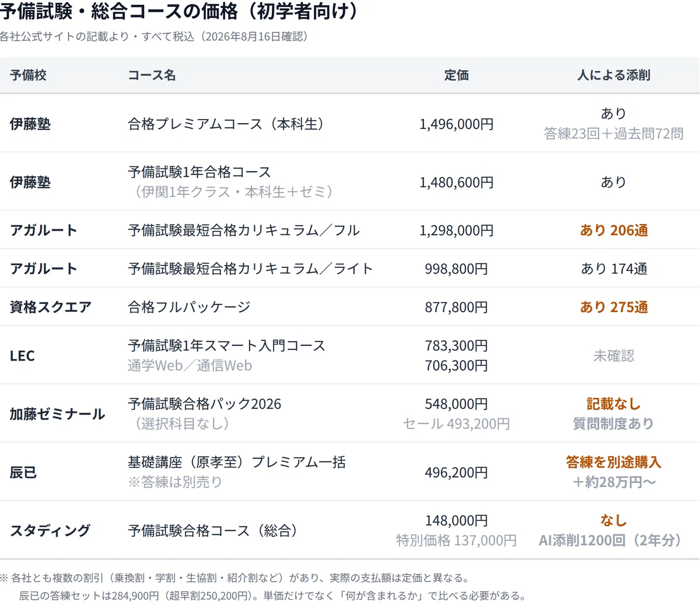700x605 pixels.
Task: Click the note ※答練は別売り
Action: [175, 482]
